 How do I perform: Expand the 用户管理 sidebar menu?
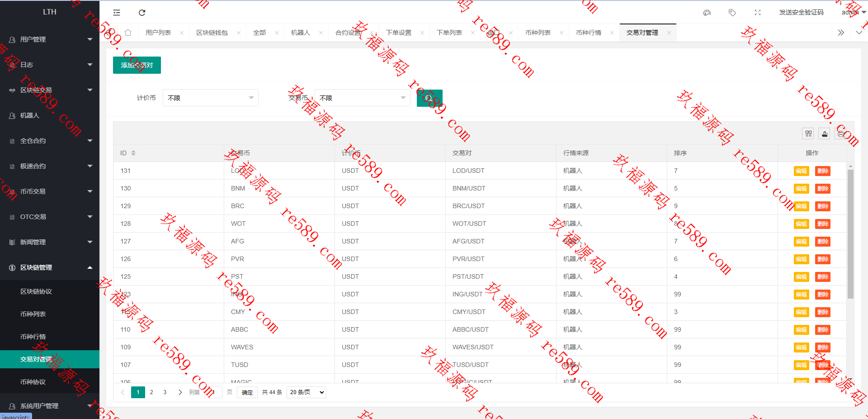coord(50,39)
